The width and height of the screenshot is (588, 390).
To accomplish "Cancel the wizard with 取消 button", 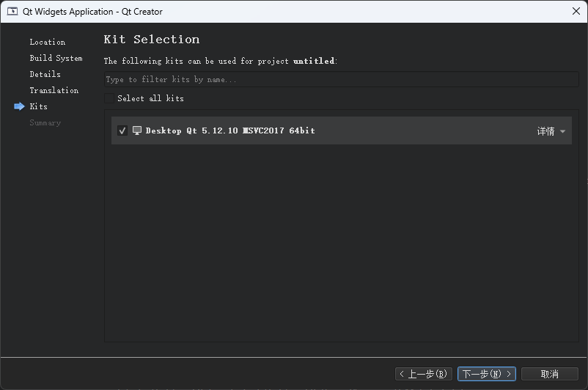I will (x=549, y=374).
